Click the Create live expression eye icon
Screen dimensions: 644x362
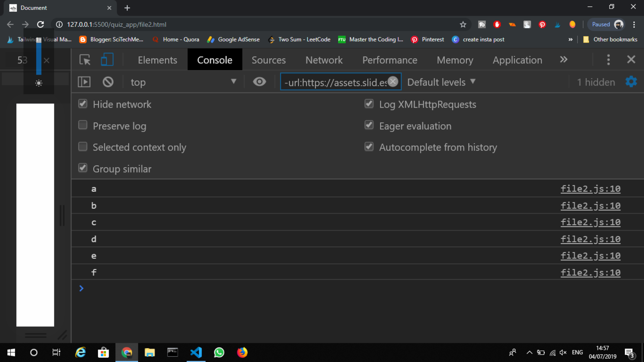pos(260,81)
